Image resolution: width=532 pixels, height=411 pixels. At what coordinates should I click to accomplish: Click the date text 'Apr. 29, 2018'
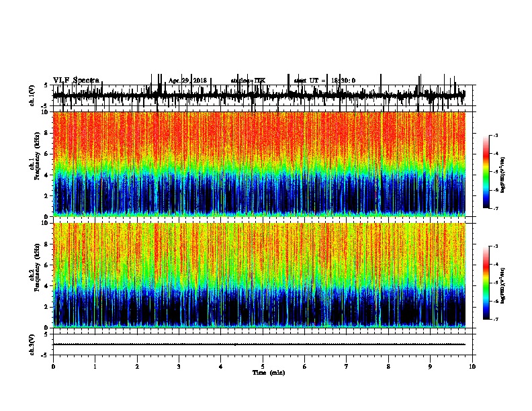(x=187, y=81)
